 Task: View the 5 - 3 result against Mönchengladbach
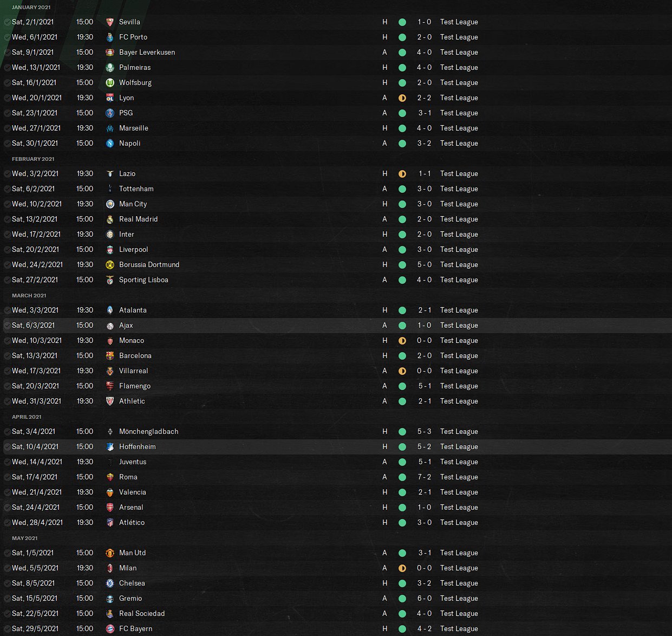click(425, 432)
